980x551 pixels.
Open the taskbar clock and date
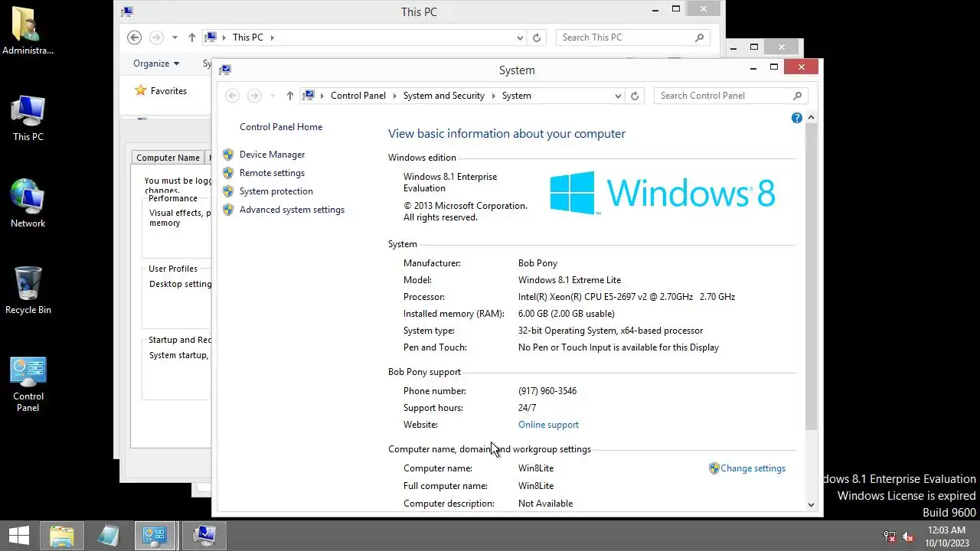946,536
